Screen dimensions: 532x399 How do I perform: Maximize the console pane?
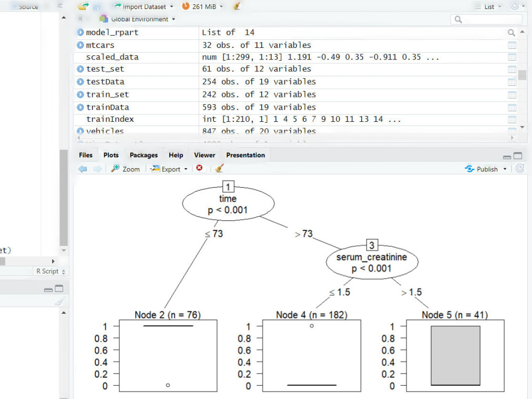(x=59, y=288)
